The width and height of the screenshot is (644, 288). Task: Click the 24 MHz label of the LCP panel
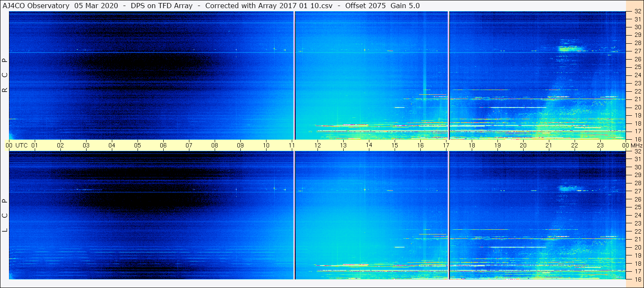638,215
